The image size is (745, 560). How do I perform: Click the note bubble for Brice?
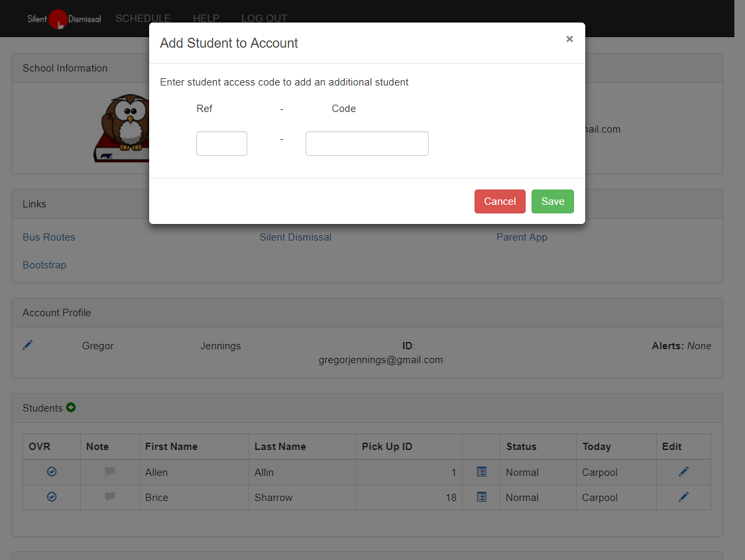(110, 497)
